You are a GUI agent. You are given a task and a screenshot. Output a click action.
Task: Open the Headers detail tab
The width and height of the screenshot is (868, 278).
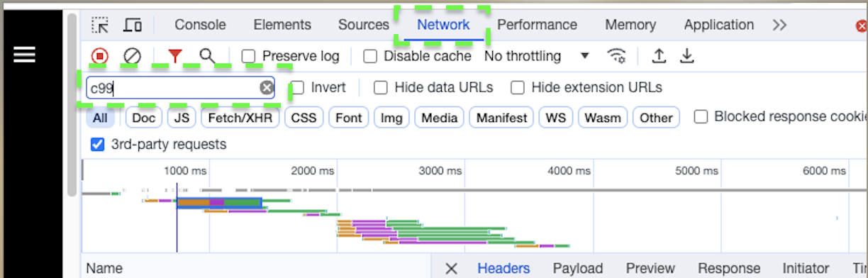(503, 269)
